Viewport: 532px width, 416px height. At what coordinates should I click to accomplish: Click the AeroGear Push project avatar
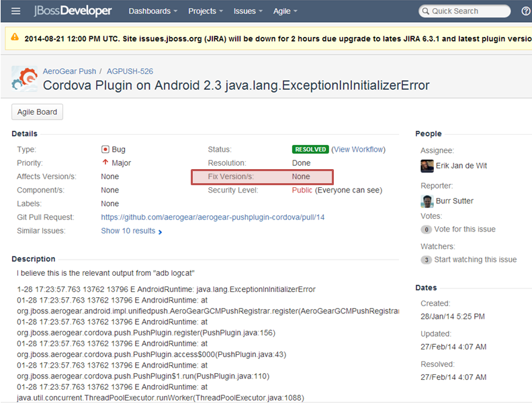[x=25, y=79]
